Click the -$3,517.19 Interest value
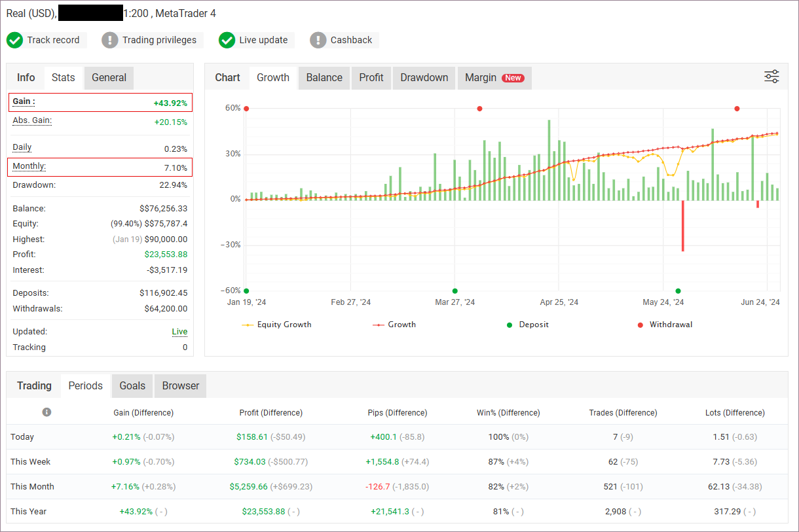The height and width of the screenshot is (532, 799). 166,270
